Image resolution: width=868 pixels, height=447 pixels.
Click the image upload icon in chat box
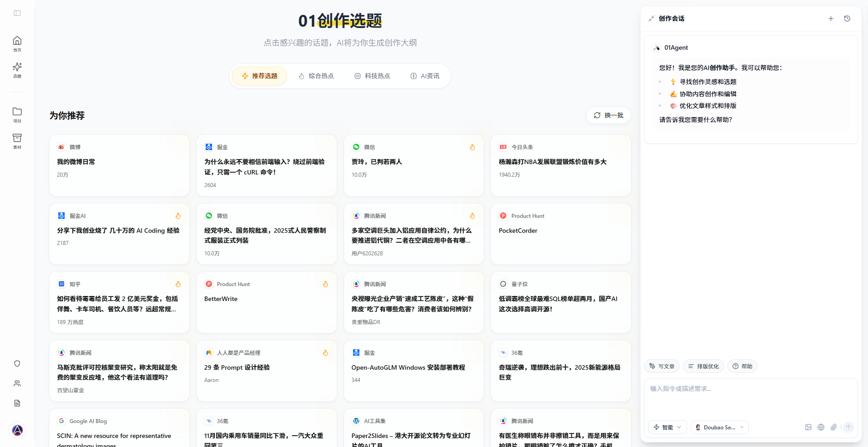[808, 427]
